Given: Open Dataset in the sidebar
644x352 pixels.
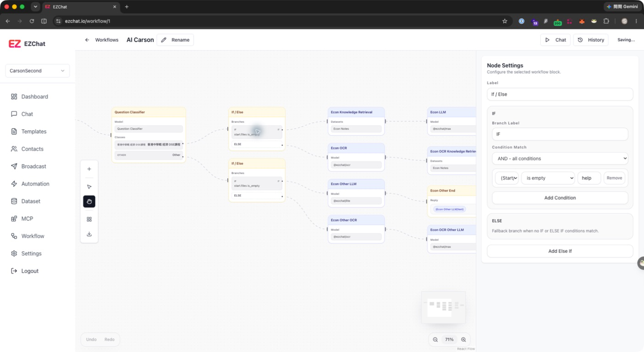Looking at the screenshot, I should (31, 201).
